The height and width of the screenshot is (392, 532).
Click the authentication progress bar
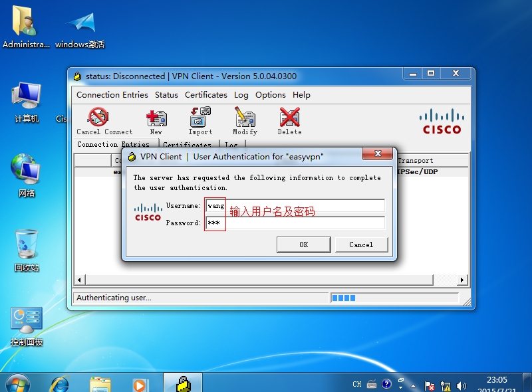[x=394, y=298]
